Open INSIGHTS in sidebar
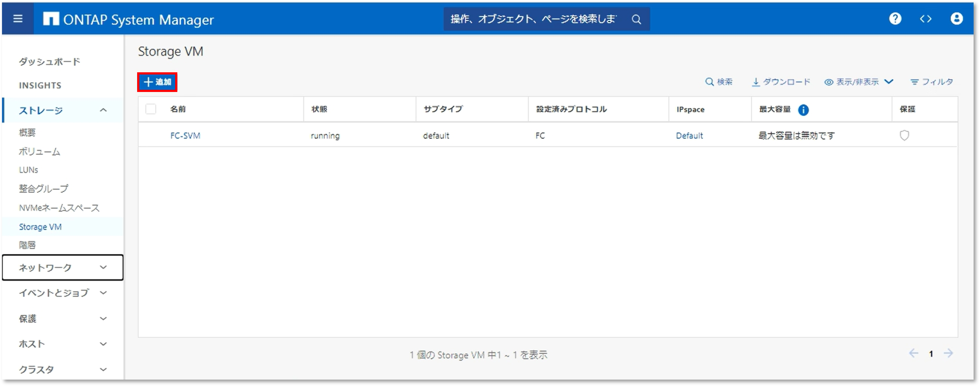This screenshot has height=386, width=980. 40,85
